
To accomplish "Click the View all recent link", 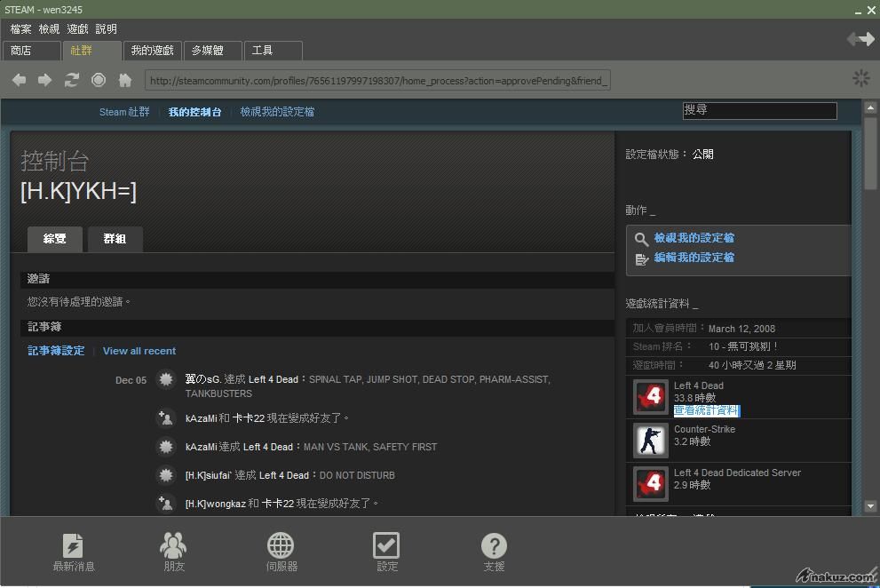I will 139,351.
